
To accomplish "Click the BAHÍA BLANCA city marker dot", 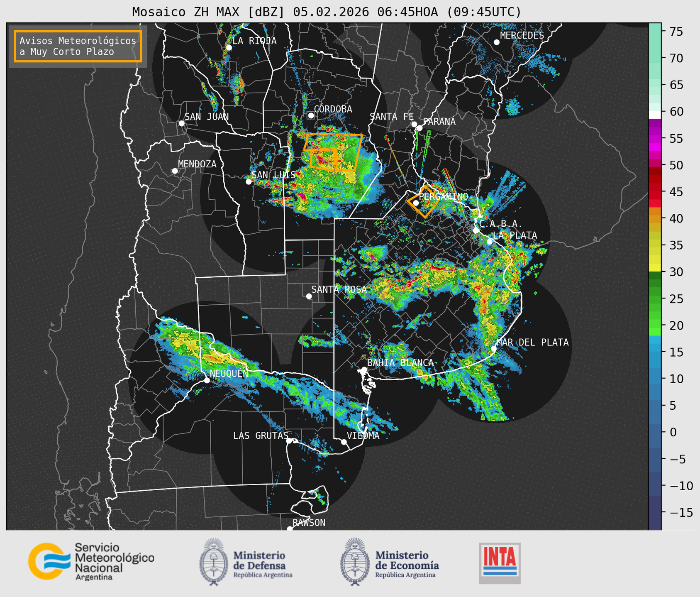I will pyautogui.click(x=364, y=369).
